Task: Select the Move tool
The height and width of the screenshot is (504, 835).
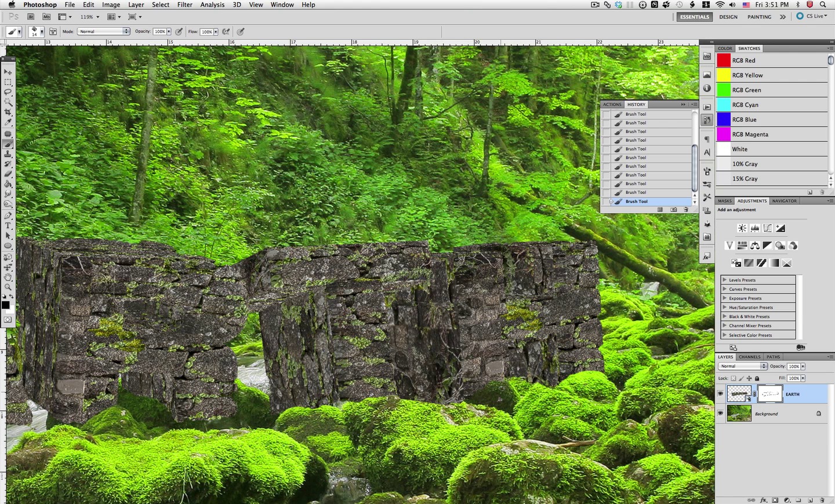Action: (x=8, y=72)
